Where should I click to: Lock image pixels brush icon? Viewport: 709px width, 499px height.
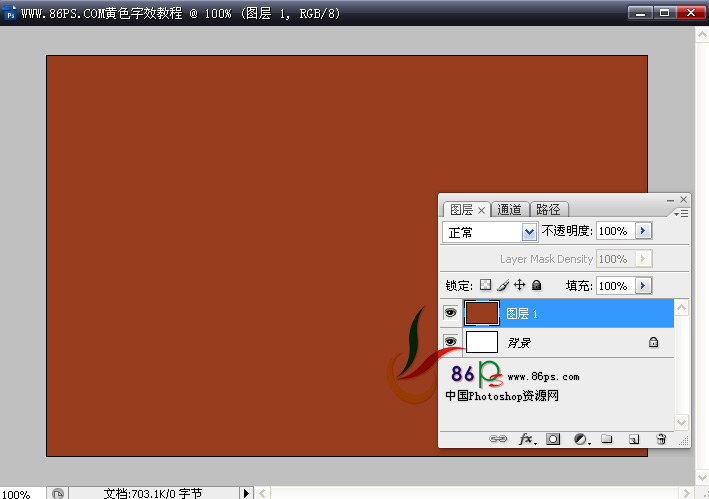(x=503, y=285)
